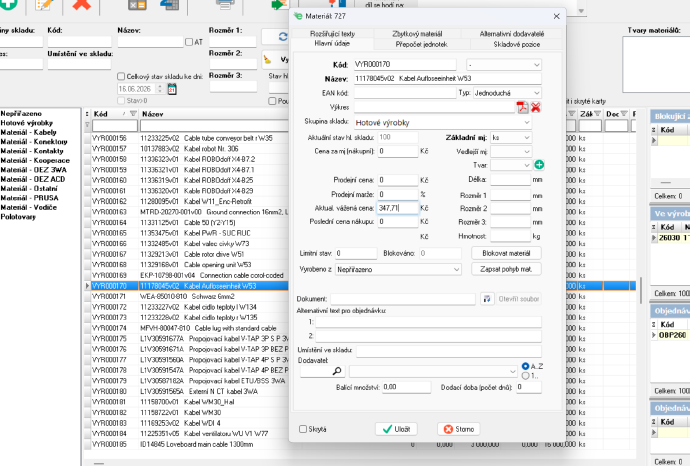Click the filter funnel icon in the Zák column header

pyautogui.click(x=598, y=114)
